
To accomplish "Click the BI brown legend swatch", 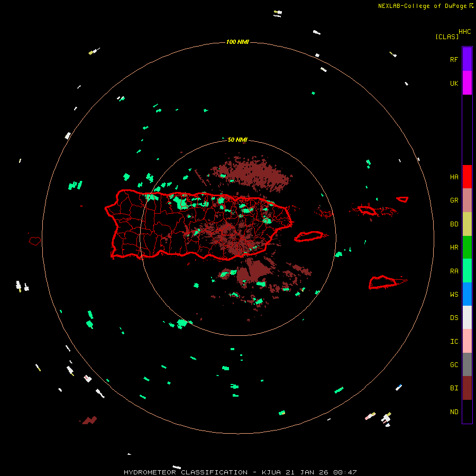I will click(x=467, y=388).
